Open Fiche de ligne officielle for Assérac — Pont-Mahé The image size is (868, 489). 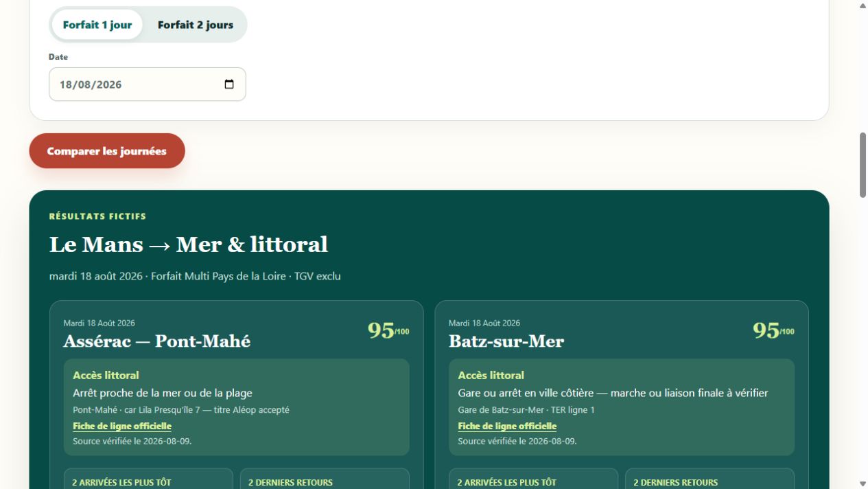[122, 427]
